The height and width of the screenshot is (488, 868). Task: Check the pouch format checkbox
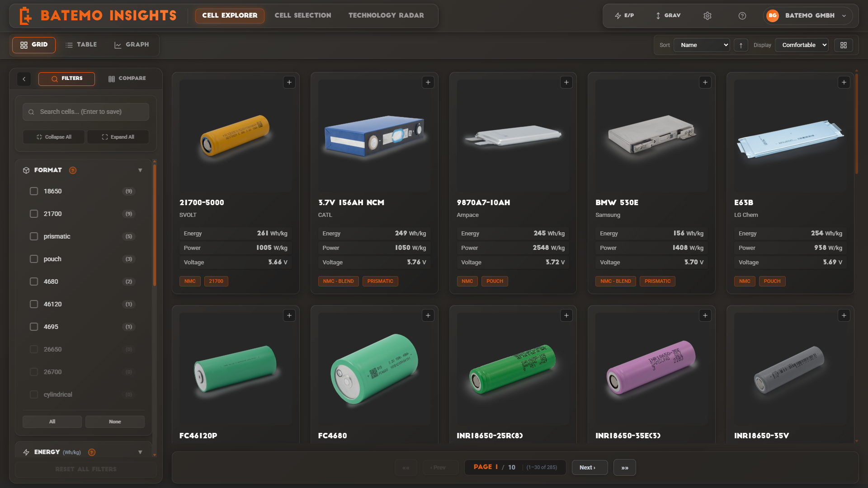coord(34,259)
